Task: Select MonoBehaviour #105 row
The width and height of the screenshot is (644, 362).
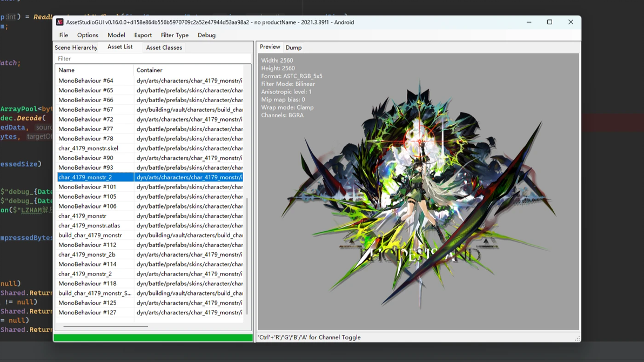Action: pos(150,197)
